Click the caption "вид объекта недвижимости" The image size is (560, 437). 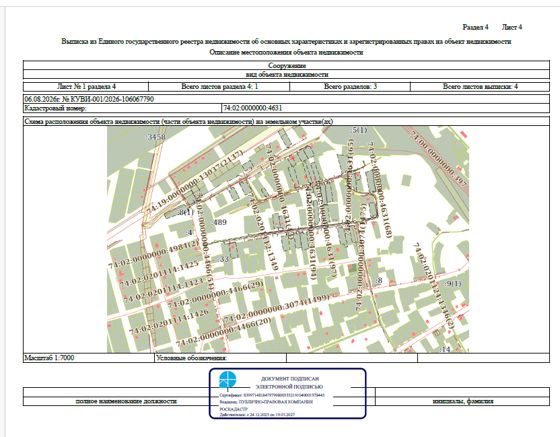coord(287,75)
